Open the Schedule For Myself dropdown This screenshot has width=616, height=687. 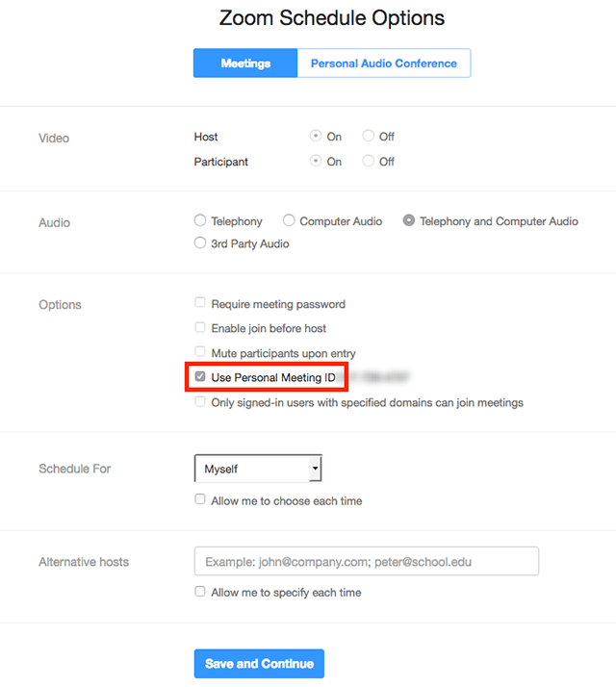tap(258, 469)
